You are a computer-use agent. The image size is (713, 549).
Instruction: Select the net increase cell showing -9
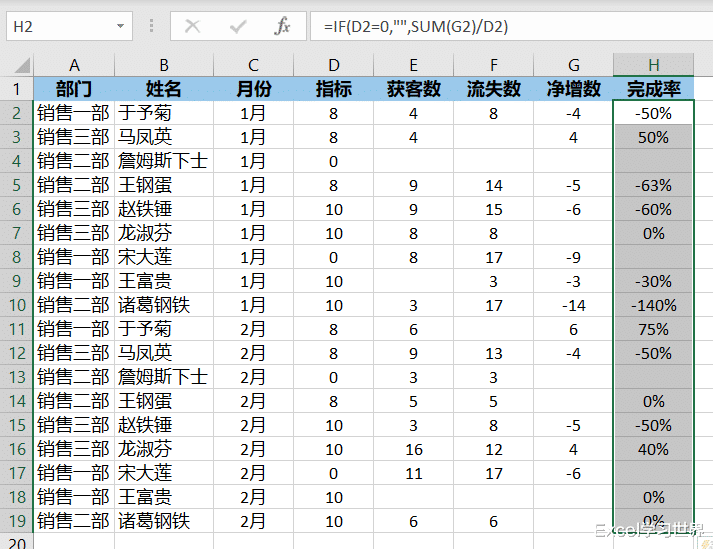573,257
